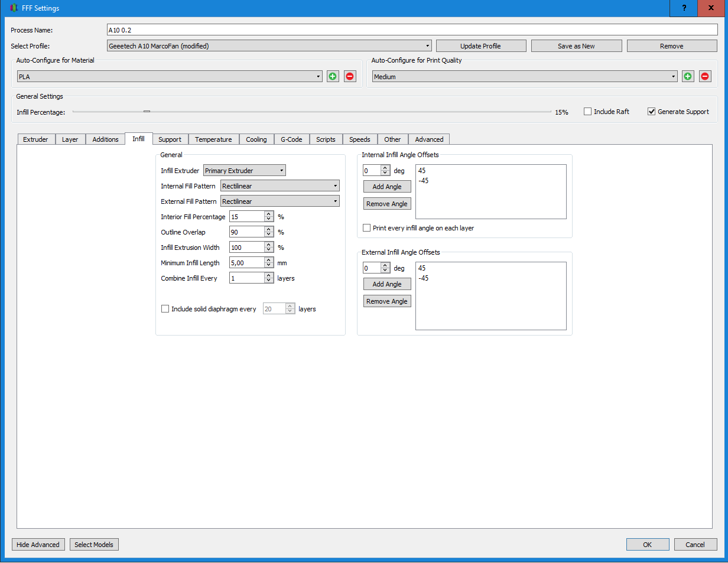Click Remove Angle under Internal Infill Angle Offsets
Image resolution: width=728 pixels, height=563 pixels.
[x=387, y=204]
